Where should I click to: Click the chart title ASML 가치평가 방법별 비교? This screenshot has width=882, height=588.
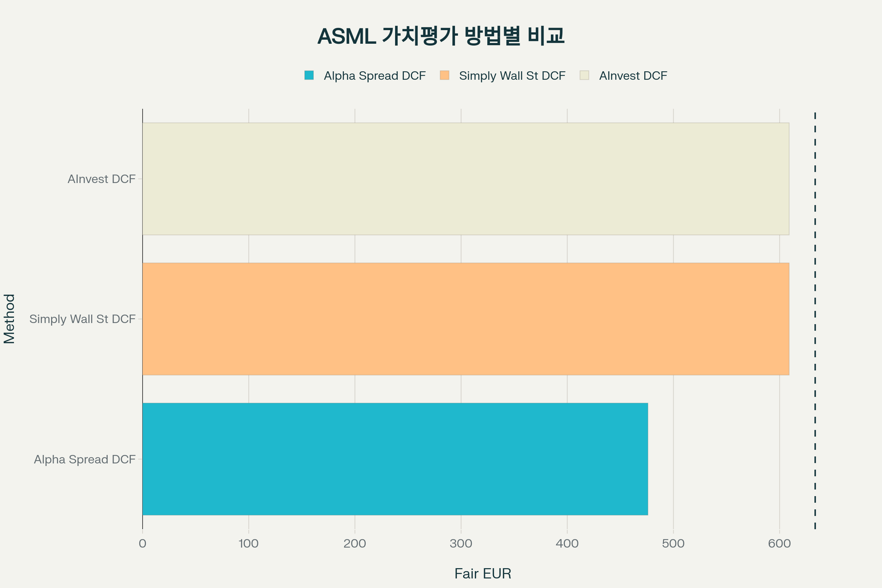pyautogui.click(x=441, y=36)
